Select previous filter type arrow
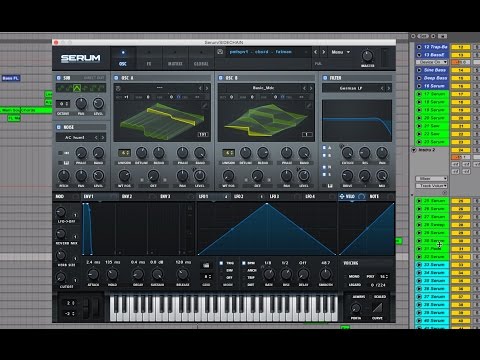 click(x=382, y=88)
